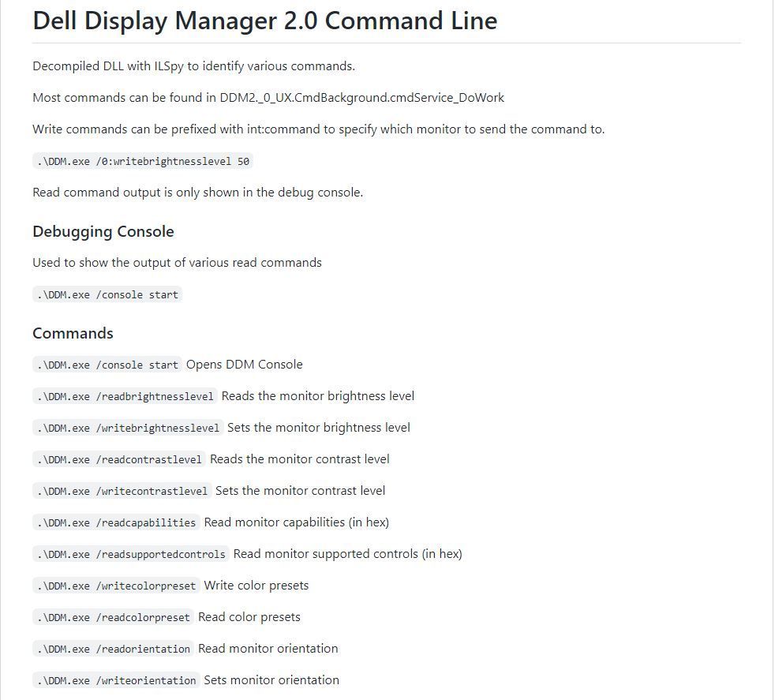Click the /readcontrastlevel command code
This screenshot has width=775, height=700.
click(x=119, y=460)
